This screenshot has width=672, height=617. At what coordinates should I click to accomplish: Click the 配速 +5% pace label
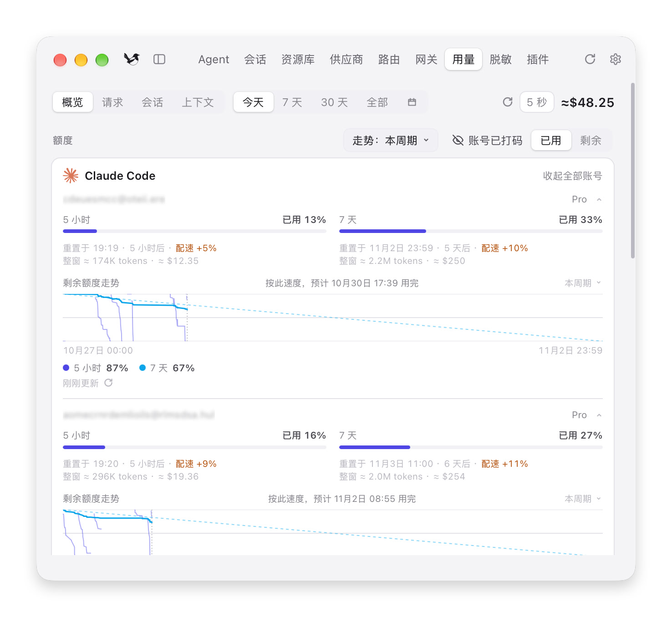[x=196, y=248]
